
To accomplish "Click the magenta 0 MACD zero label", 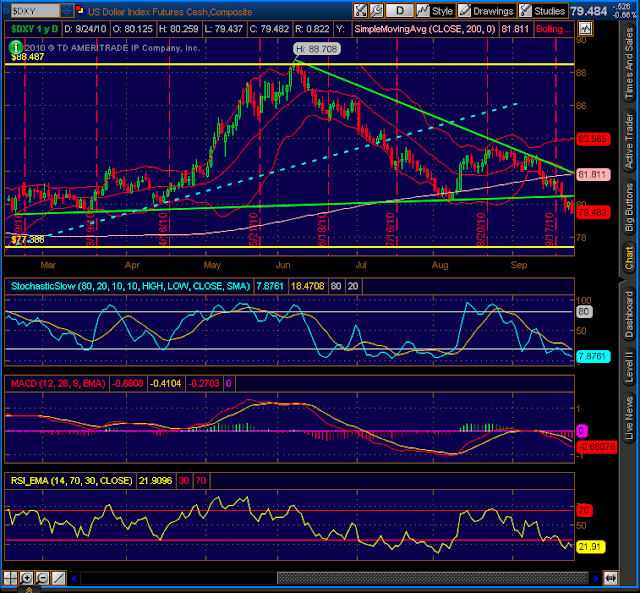I will click(x=582, y=431).
